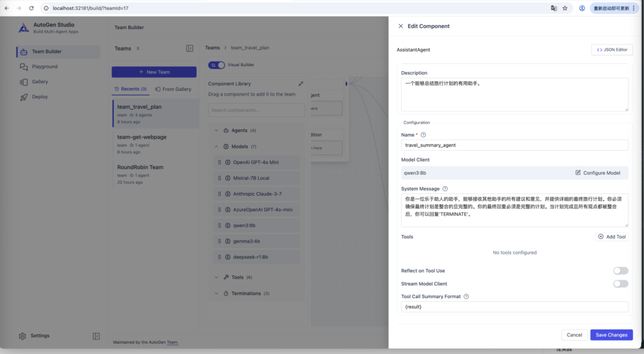The image size is (644, 354).
Task: Click the Name help question-mark icon
Action: pyautogui.click(x=423, y=135)
